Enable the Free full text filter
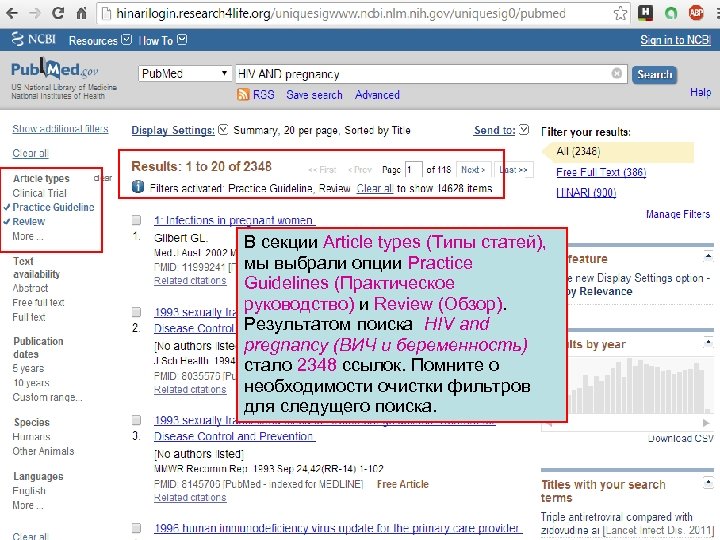The height and width of the screenshot is (540, 720). click(38, 303)
